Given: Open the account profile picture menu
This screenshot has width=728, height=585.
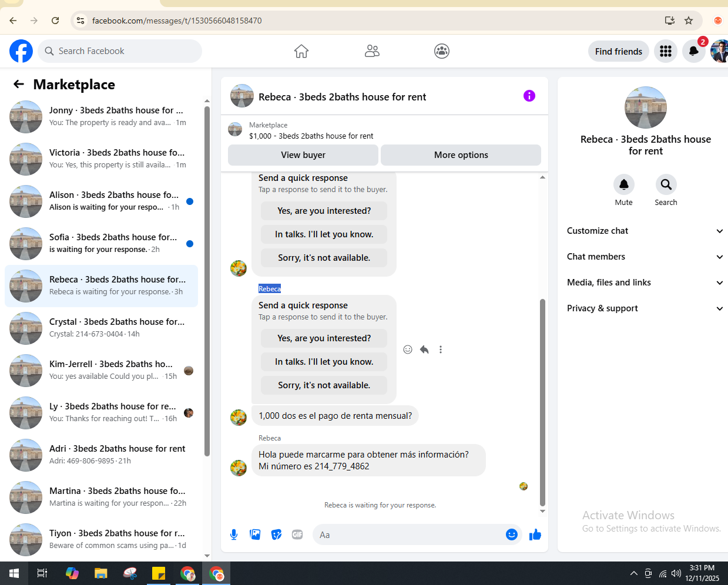Looking at the screenshot, I should (720, 52).
